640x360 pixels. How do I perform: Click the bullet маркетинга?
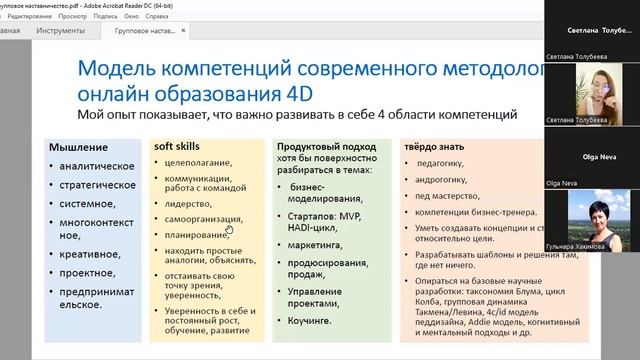click(x=315, y=245)
